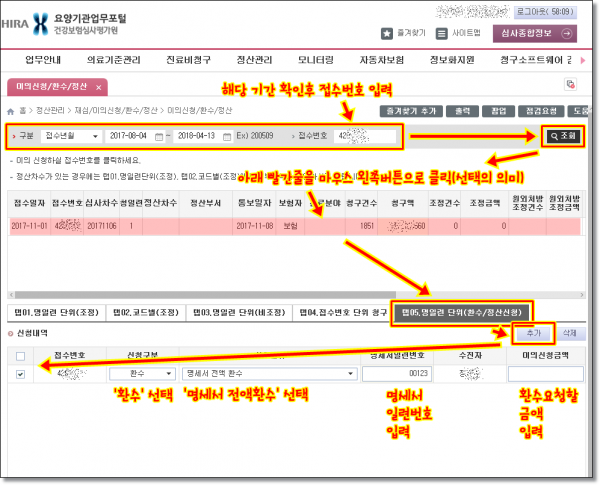Switch to 탭02.코드별(조정) tab
The image size is (600, 485).
(x=147, y=312)
